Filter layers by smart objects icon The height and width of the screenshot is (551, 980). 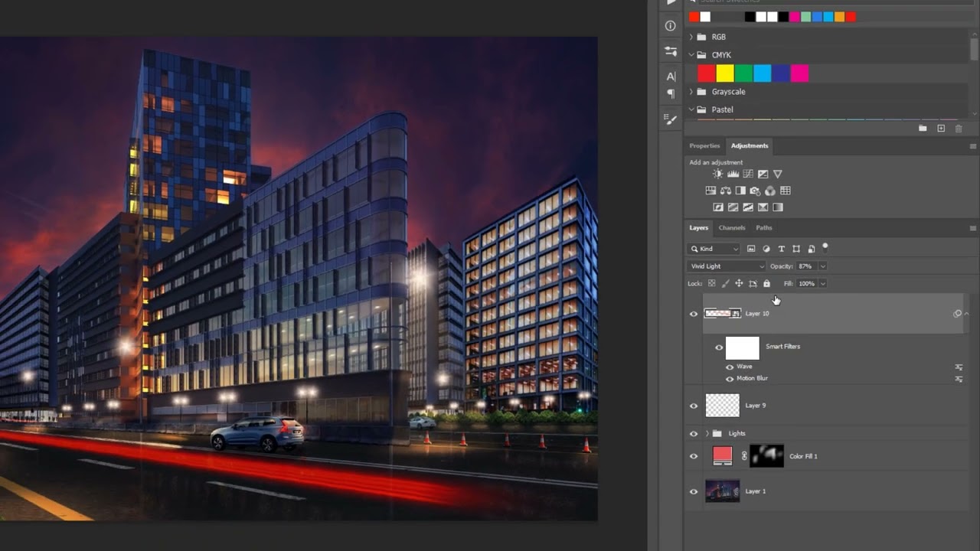(812, 249)
